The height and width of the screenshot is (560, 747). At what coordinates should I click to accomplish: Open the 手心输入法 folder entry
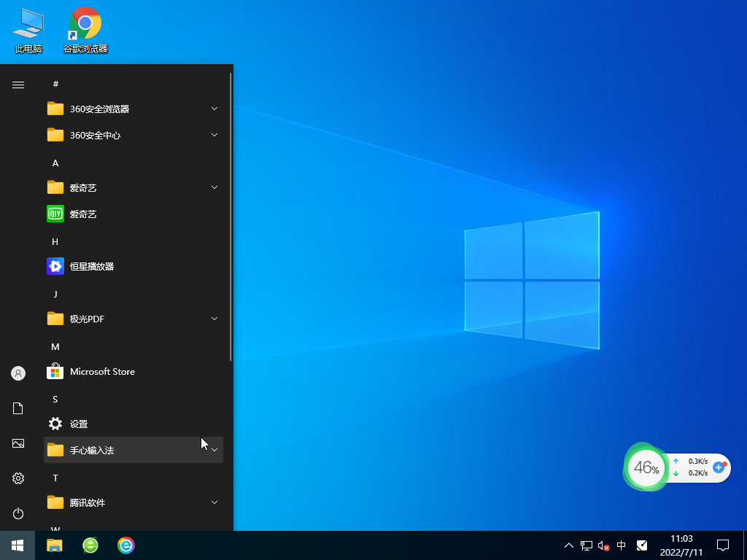[92, 450]
